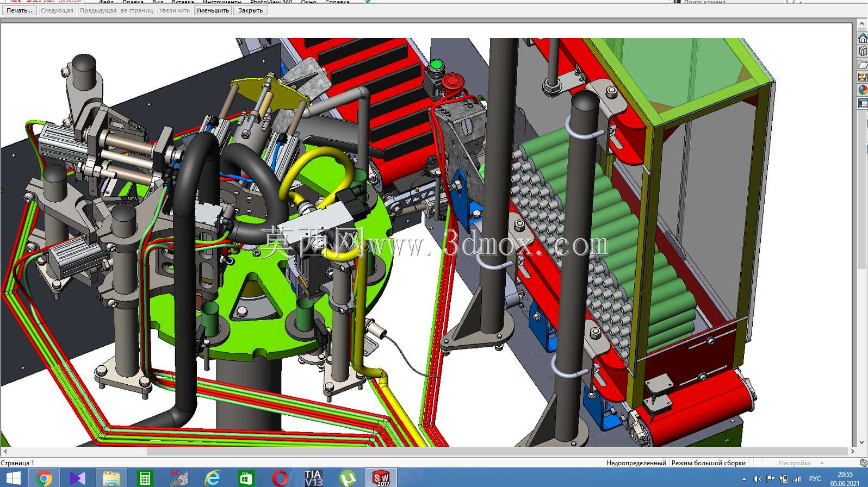Launch Google Chrome from the taskbar

coord(44,478)
